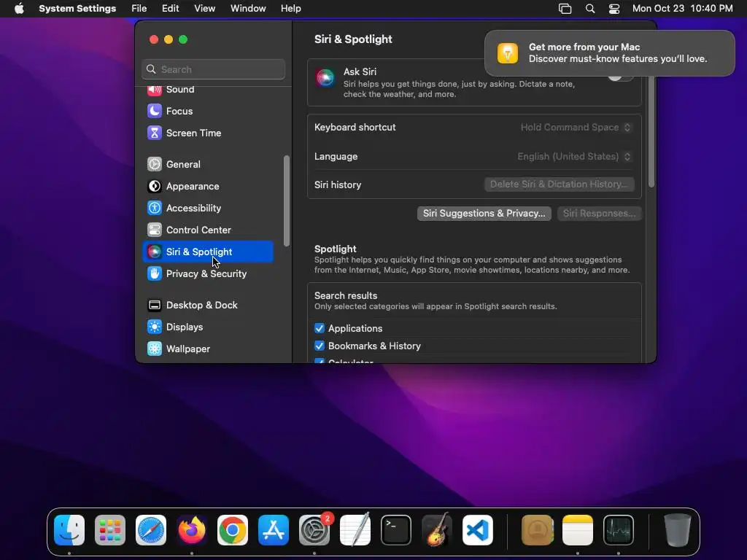Launch Safari from the Dock
Viewport: 747px width, 560px height.
point(151,530)
